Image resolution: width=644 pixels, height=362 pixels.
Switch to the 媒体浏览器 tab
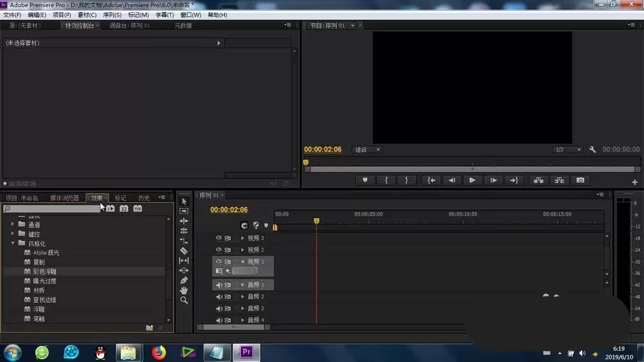[x=64, y=198]
